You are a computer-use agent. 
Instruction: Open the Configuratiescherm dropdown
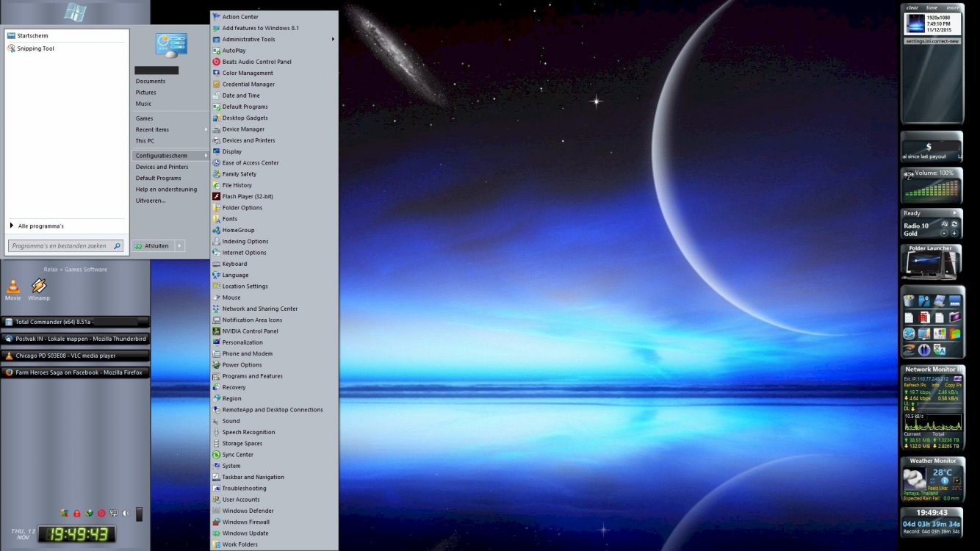click(x=170, y=156)
